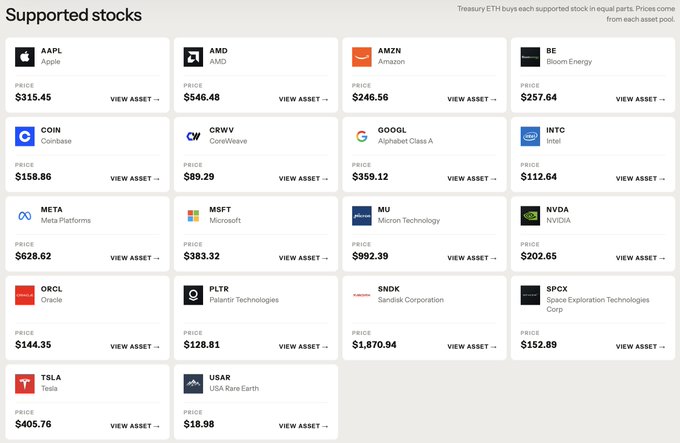This screenshot has height=443, width=680.
Task: Open View Asset for AMZN
Action: pyautogui.click(x=472, y=99)
